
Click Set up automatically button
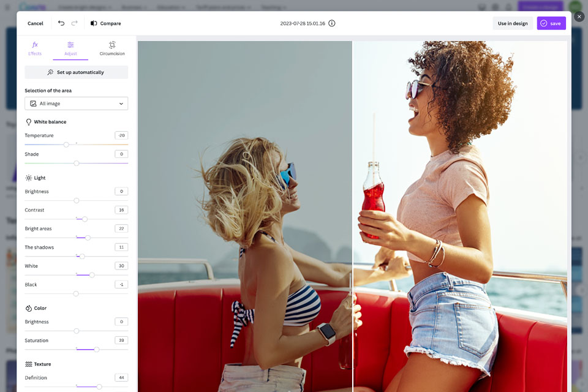(76, 72)
